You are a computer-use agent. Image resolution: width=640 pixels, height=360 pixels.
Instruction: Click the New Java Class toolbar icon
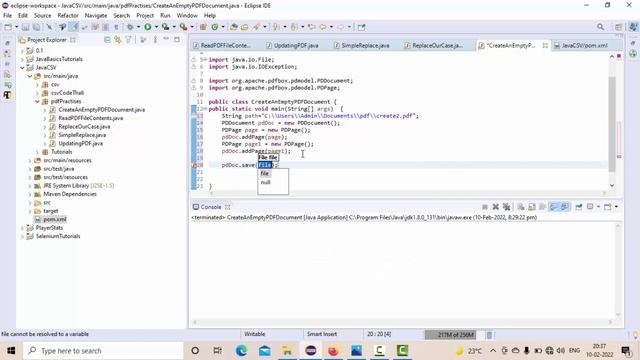pyautogui.click(x=215, y=27)
